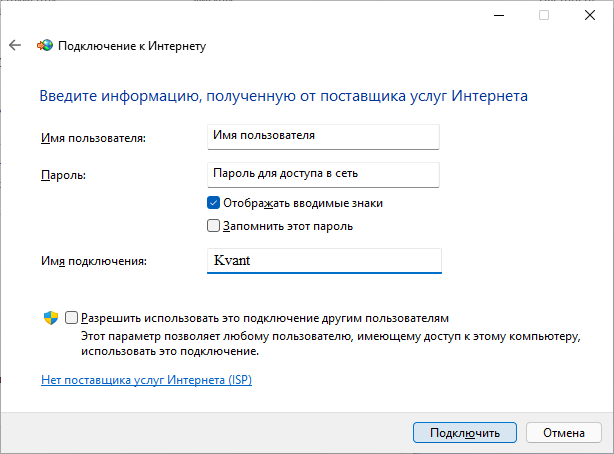
Task: Click heading Введите информацию, полученную от поставщика
Action: [284, 96]
